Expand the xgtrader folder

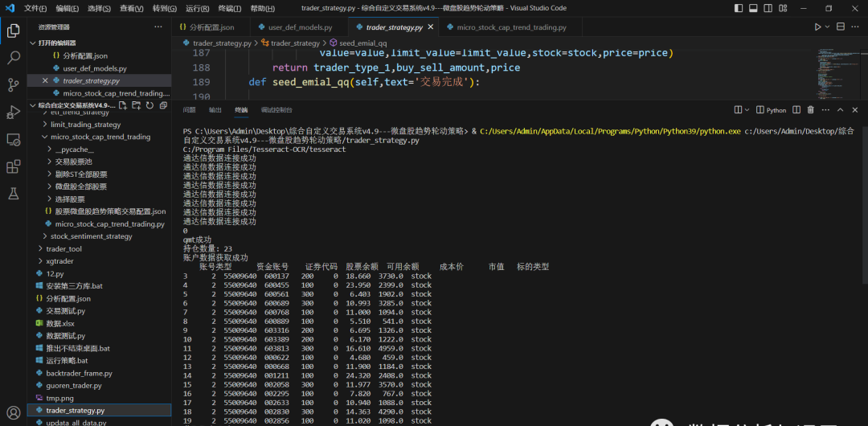click(41, 261)
